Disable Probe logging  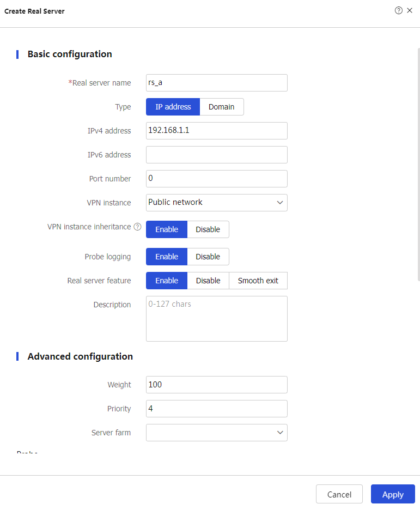point(208,257)
